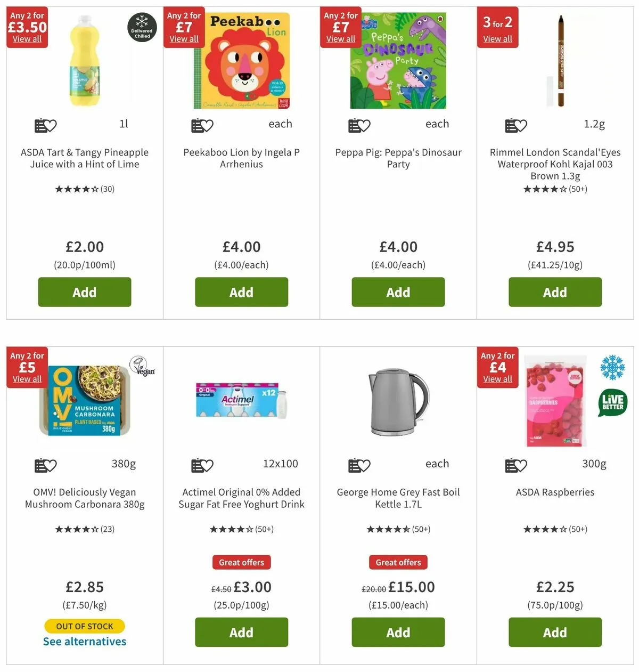Save Peekaboo Lion to favourites list icon
This screenshot has height=672, width=639.
click(x=202, y=126)
